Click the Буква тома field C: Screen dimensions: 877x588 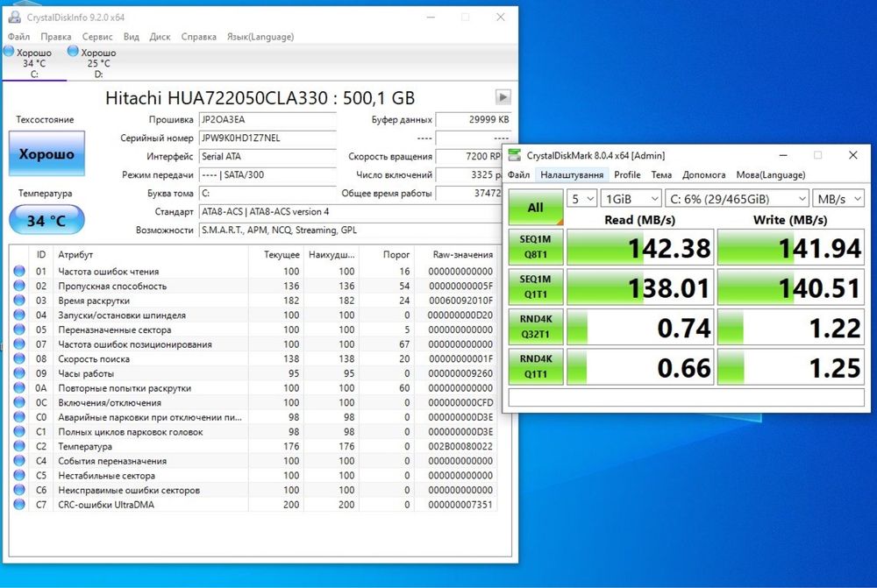click(x=267, y=194)
